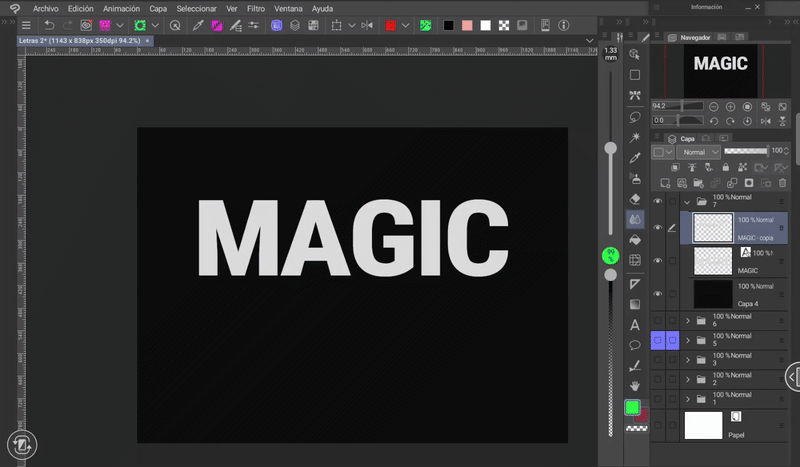The height and width of the screenshot is (467, 800).
Task: Collapse layer folder 7
Action: click(687, 201)
